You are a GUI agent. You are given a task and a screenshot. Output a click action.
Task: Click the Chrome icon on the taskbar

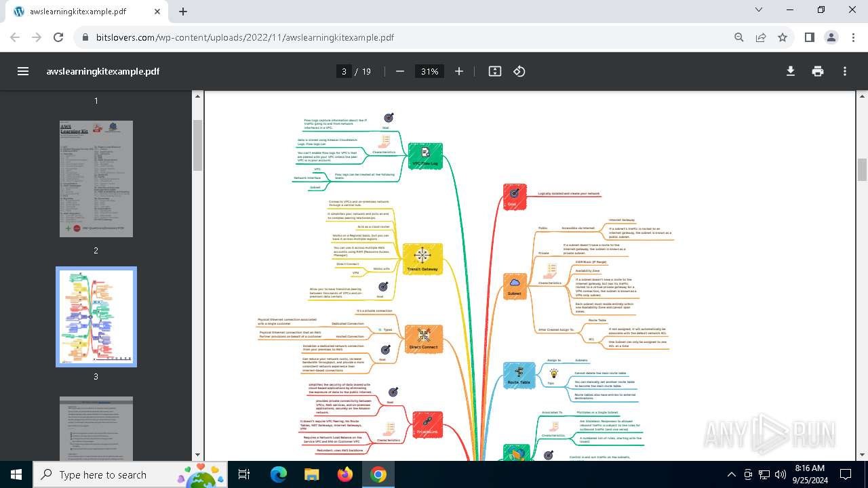(378, 474)
